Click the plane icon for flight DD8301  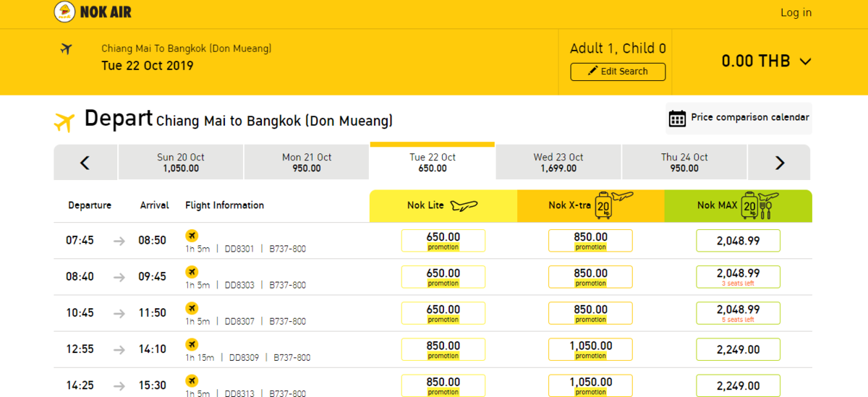point(192,236)
